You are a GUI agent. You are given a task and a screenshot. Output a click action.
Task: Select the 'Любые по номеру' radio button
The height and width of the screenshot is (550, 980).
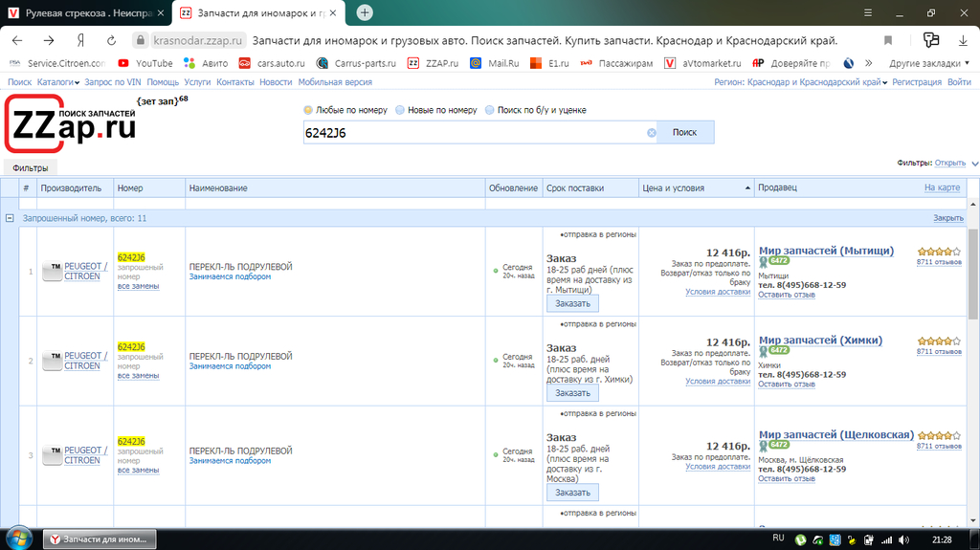[x=308, y=110]
